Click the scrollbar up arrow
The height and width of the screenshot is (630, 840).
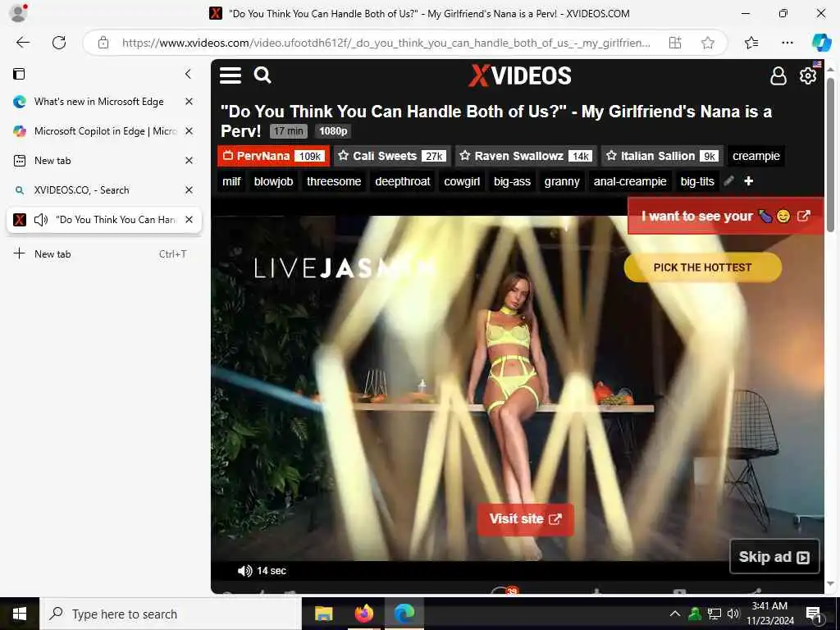[830, 69]
